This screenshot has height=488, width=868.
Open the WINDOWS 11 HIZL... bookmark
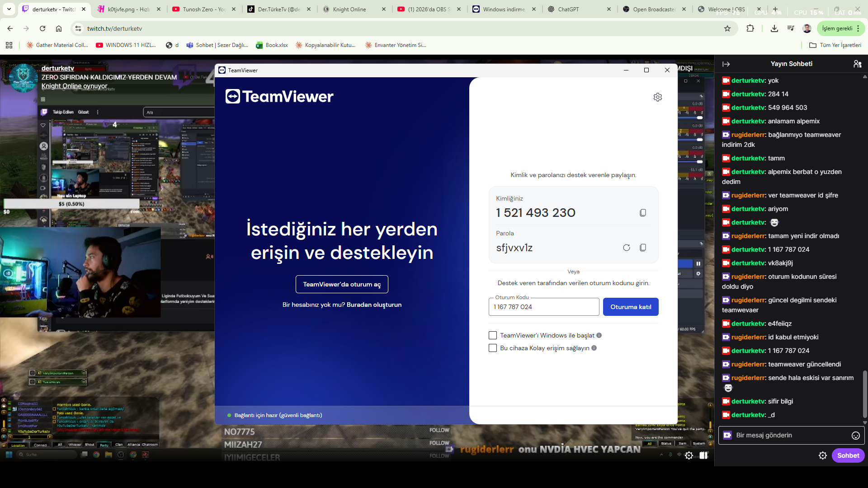tap(126, 45)
